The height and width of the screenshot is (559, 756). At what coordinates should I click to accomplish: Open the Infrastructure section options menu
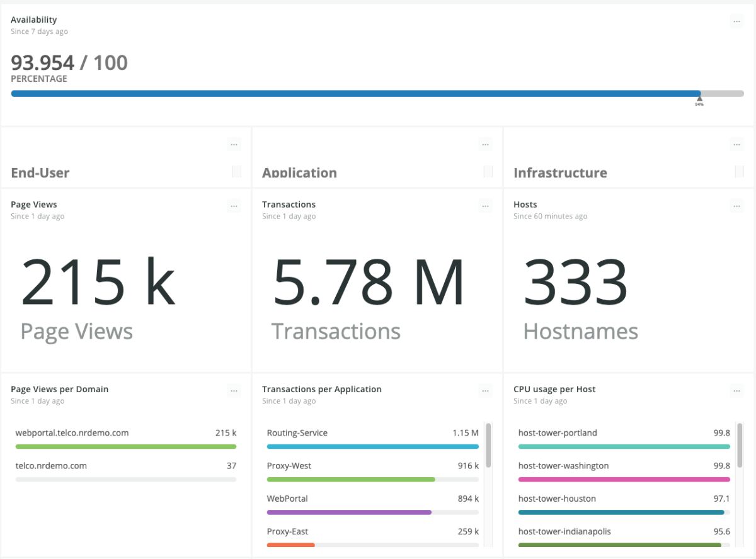(736, 144)
